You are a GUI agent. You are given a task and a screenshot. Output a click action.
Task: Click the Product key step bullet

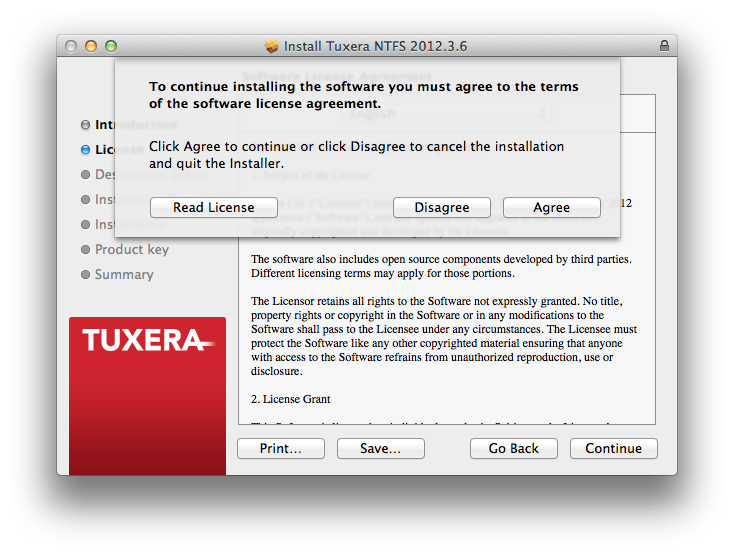[85, 250]
